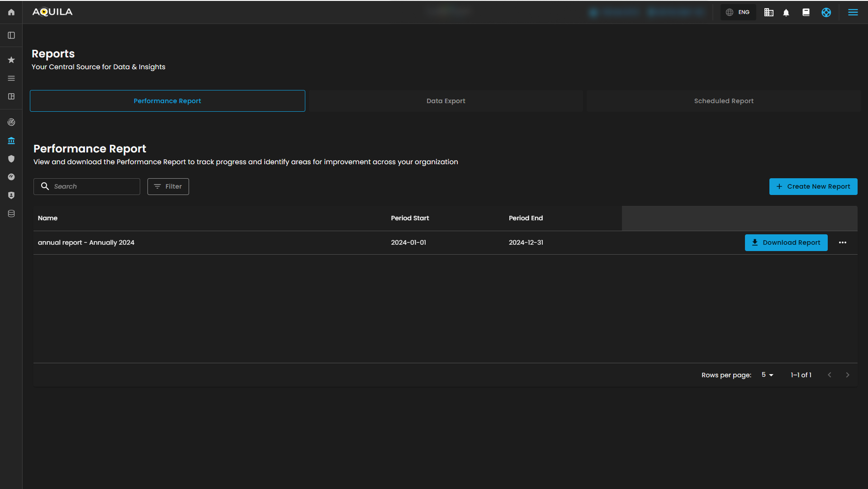Open the database icon in sidebar

[11, 214]
